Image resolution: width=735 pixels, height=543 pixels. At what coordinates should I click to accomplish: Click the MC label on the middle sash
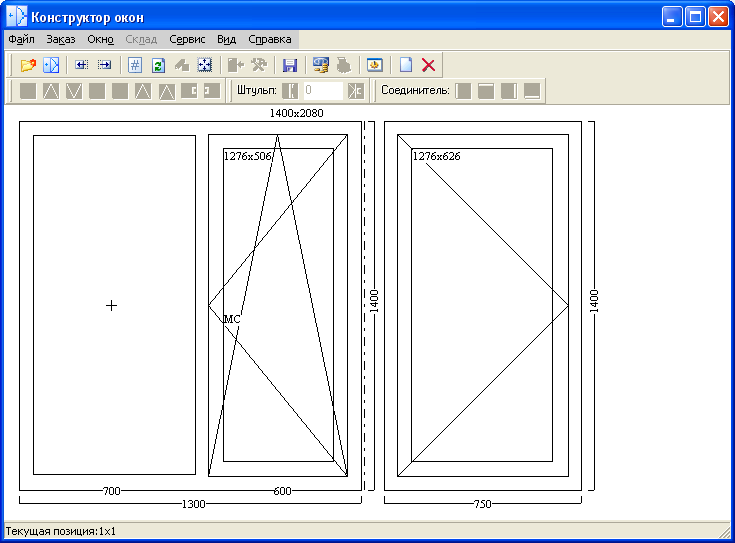click(x=232, y=319)
